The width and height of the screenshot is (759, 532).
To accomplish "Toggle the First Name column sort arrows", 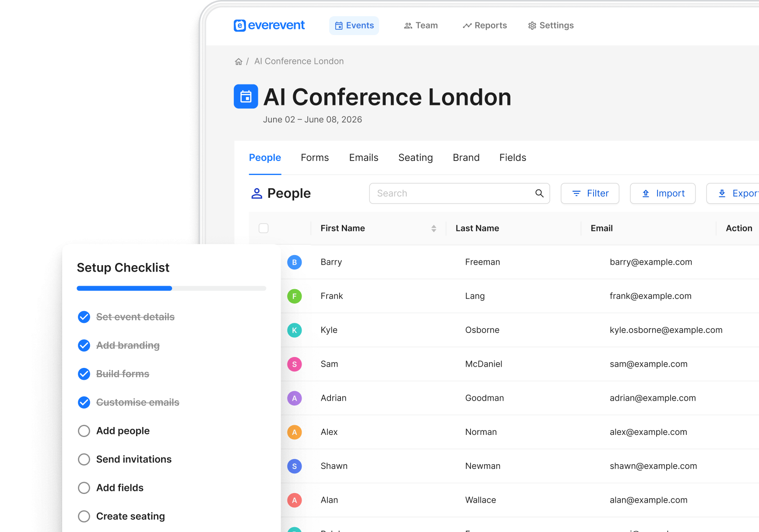I will [433, 228].
